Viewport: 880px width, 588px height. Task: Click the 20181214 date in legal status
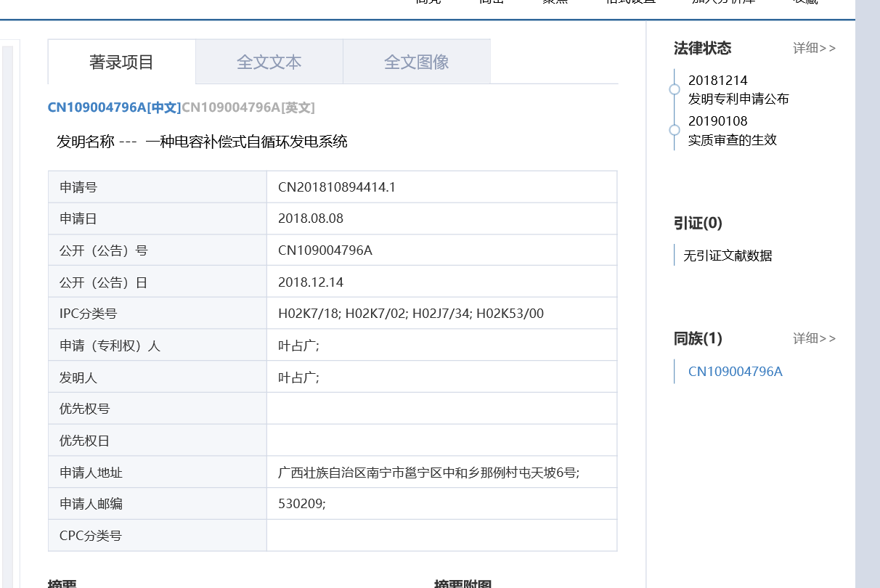[717, 81]
